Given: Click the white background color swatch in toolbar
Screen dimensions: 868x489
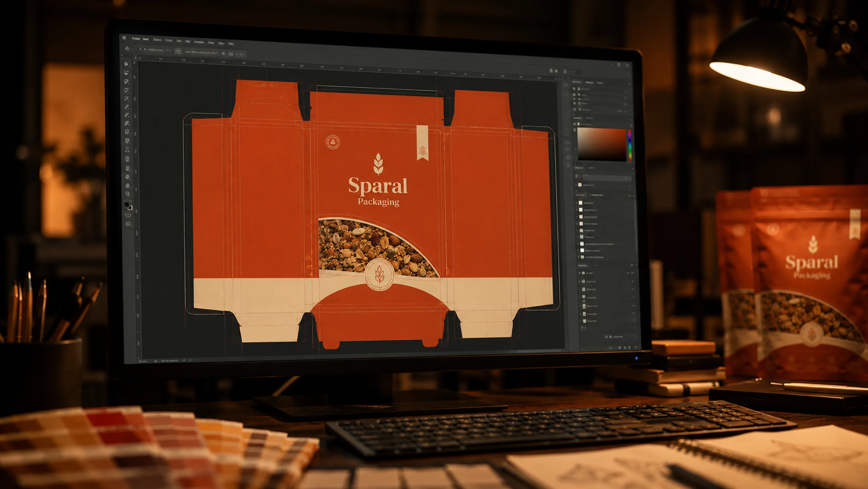Looking at the screenshot, I should click(130, 208).
